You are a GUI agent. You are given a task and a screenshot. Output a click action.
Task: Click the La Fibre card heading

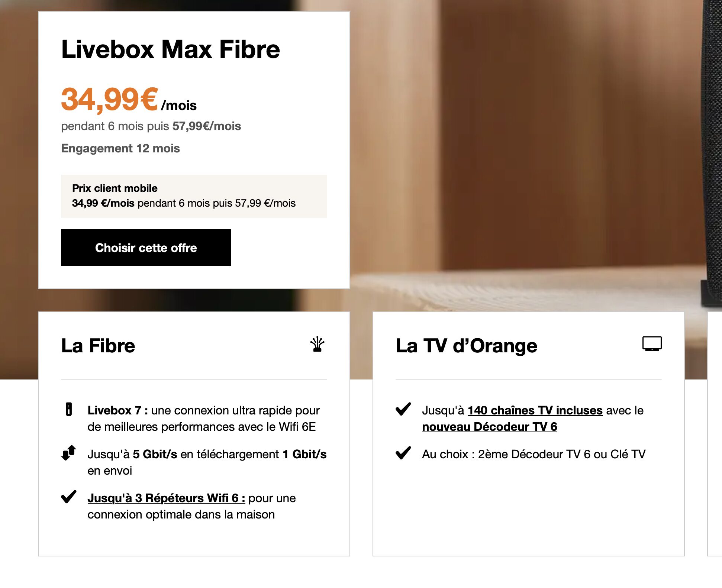pyautogui.click(x=98, y=346)
